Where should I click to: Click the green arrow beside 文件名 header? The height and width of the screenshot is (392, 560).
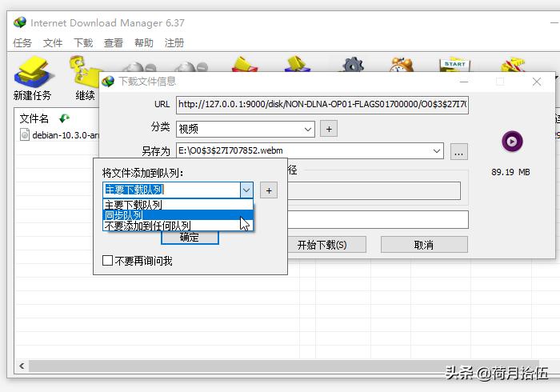[x=64, y=118]
